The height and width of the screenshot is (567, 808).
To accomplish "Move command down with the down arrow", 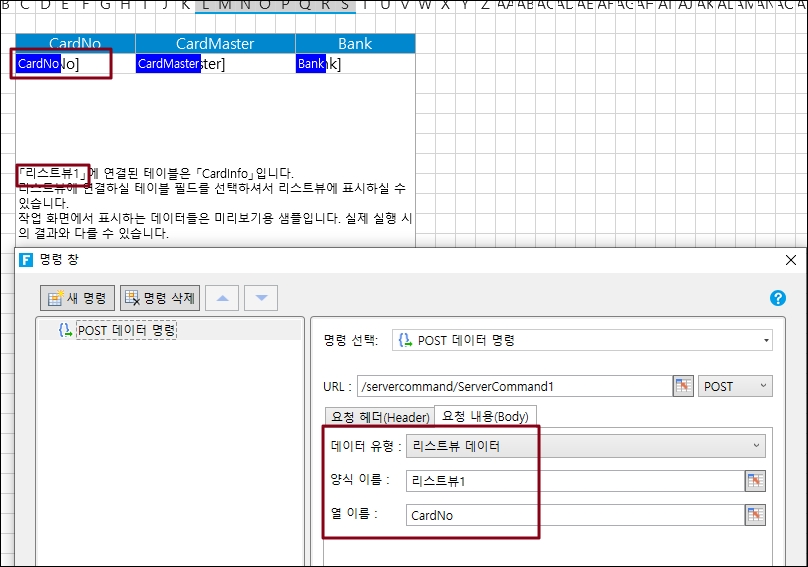I will point(261,298).
